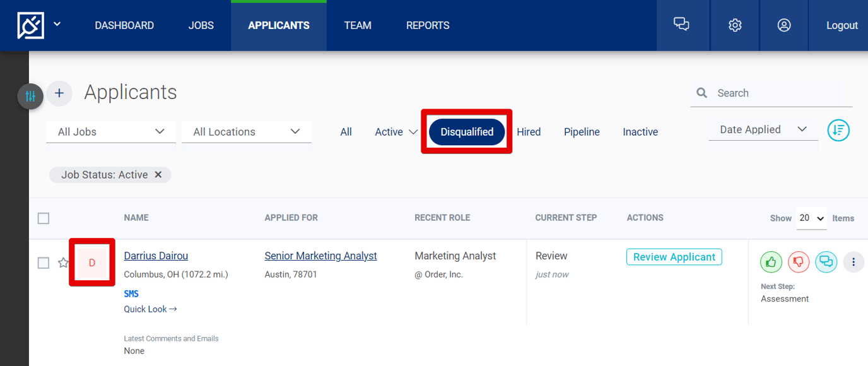Click the plus icon to add applicant

[x=59, y=93]
